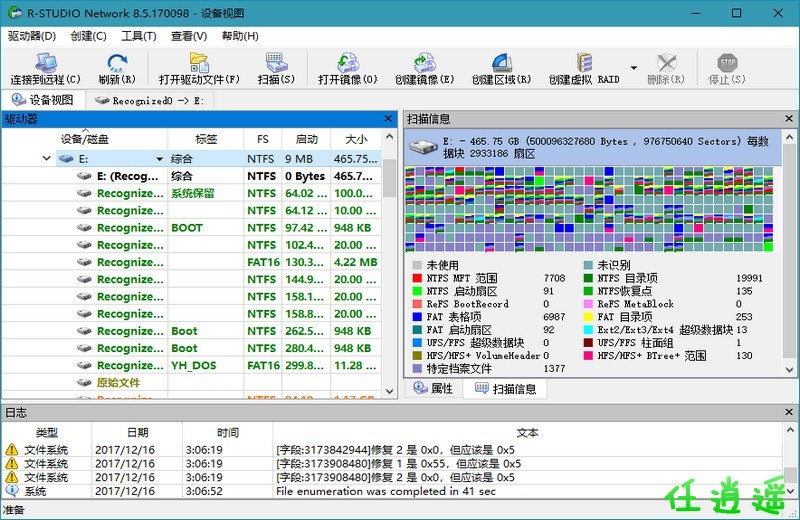Click Create Virtual RAID icon
The width and height of the screenshot is (800, 520).
click(584, 63)
